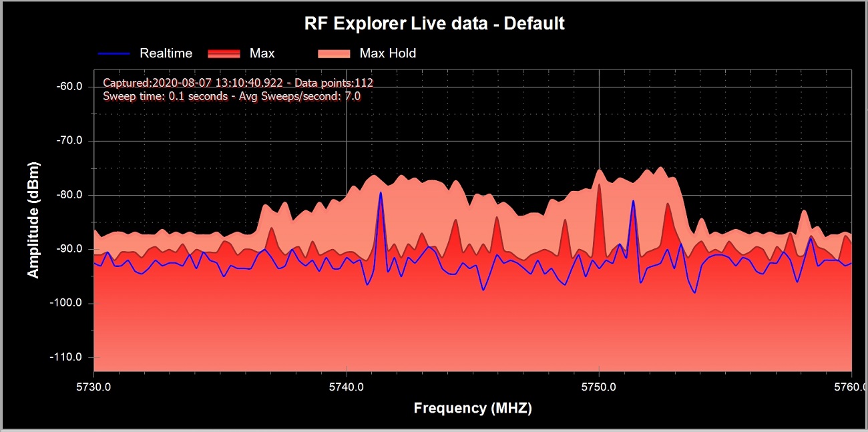Click the tallest blue Realtime peak near 5741 MHz
This screenshot has height=432, width=868.
[381, 194]
